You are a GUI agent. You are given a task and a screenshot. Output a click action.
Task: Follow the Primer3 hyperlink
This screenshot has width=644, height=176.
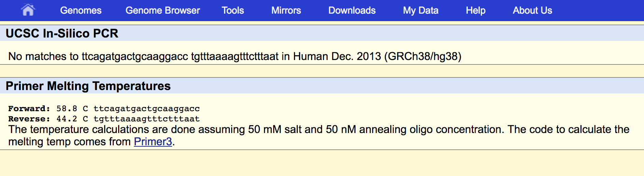point(153,142)
